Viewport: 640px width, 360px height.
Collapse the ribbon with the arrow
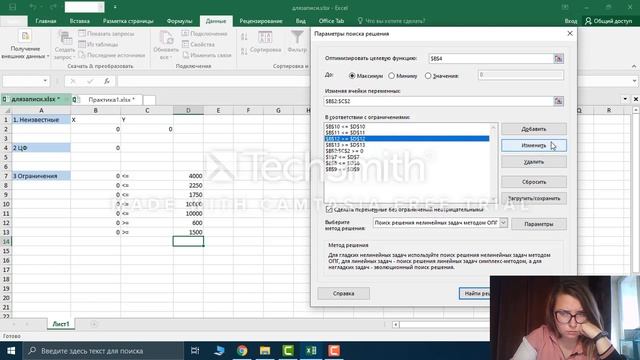pos(634,66)
